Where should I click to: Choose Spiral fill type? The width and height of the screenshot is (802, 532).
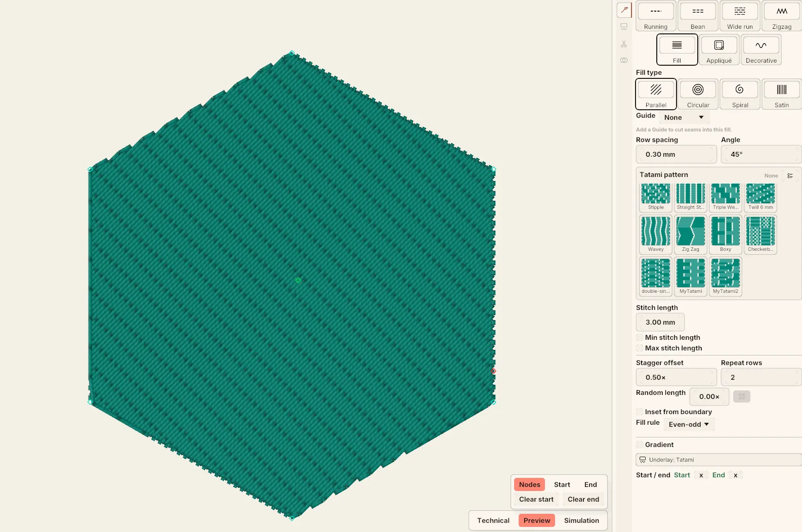click(x=740, y=94)
